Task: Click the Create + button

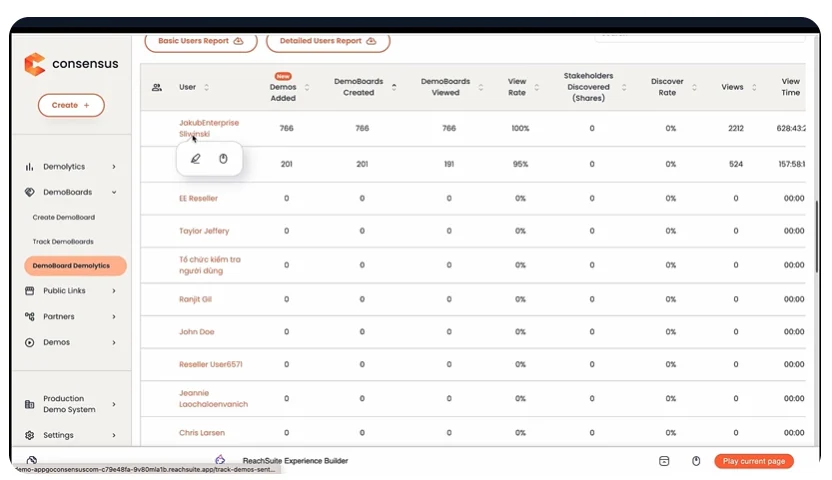Action: (71, 105)
